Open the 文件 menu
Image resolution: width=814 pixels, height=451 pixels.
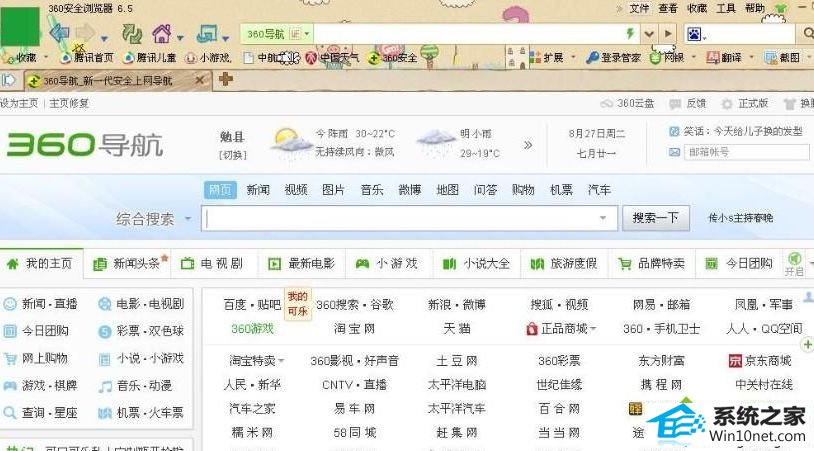pyautogui.click(x=639, y=9)
